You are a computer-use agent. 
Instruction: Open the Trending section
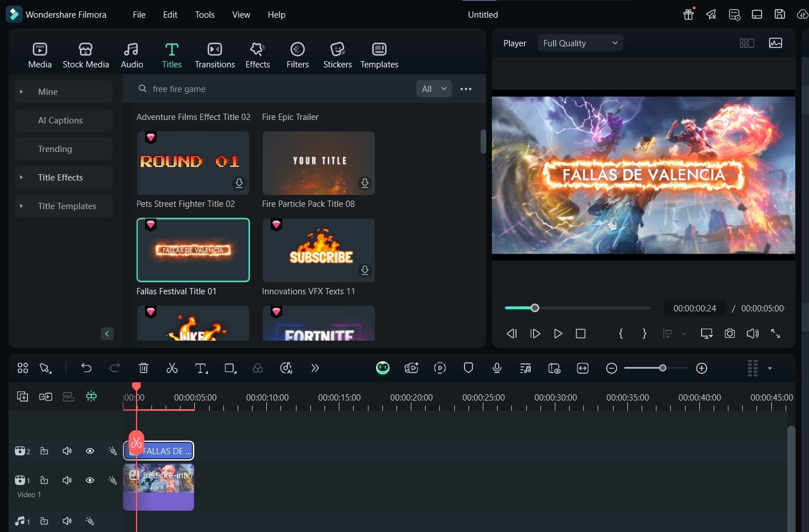pos(63,149)
